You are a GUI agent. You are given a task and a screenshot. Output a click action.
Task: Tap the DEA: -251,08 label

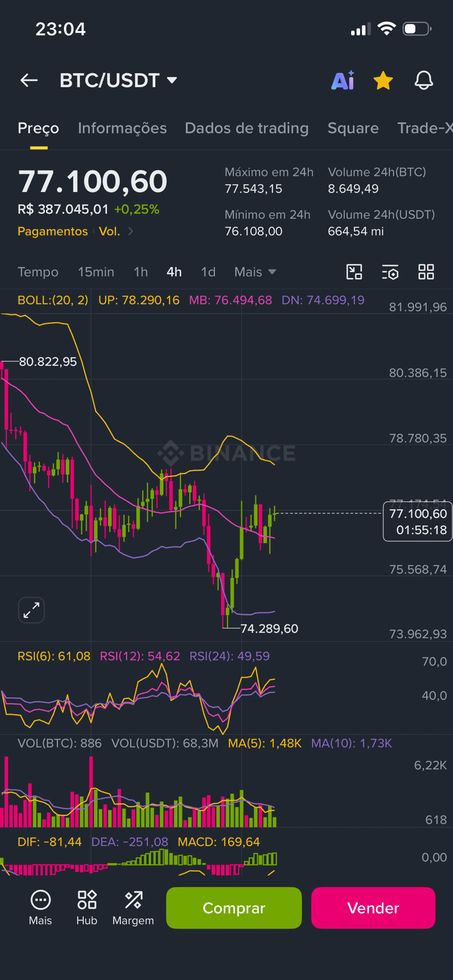(130, 842)
